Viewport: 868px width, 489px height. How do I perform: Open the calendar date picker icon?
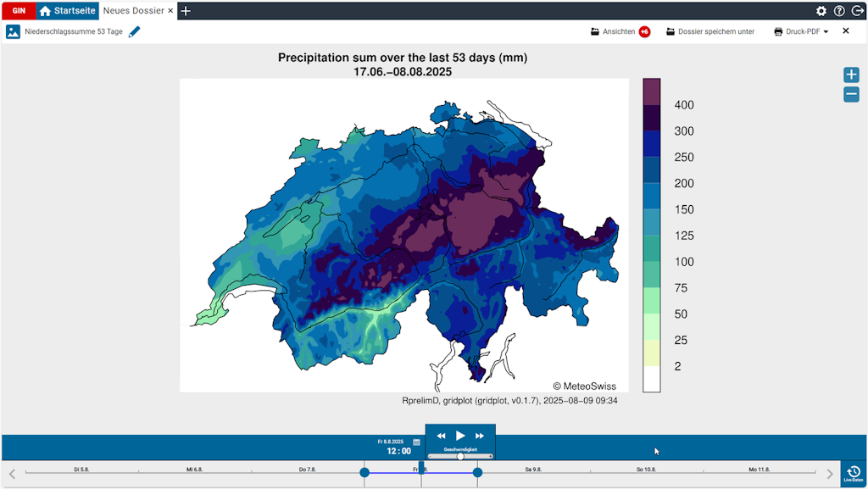(416, 442)
